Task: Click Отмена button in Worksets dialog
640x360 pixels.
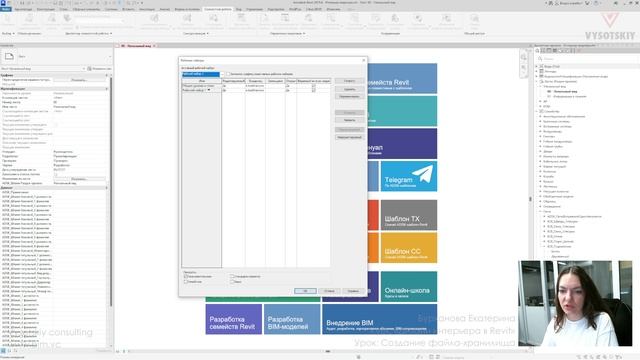Action: (329, 291)
